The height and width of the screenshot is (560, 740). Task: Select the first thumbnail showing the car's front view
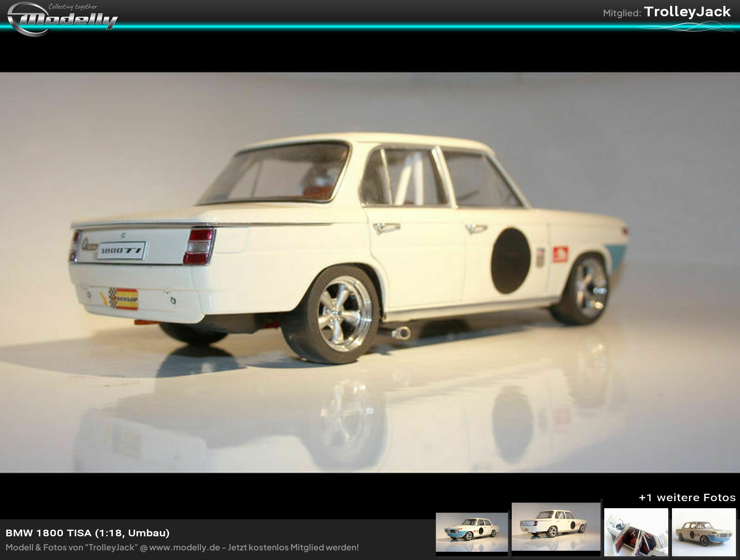coord(472,532)
